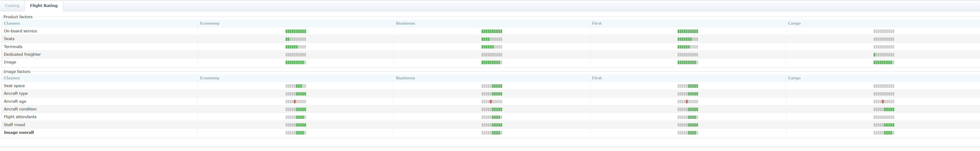Click the First column header under Image factors
The height and width of the screenshot is (151, 980).
pos(596,78)
